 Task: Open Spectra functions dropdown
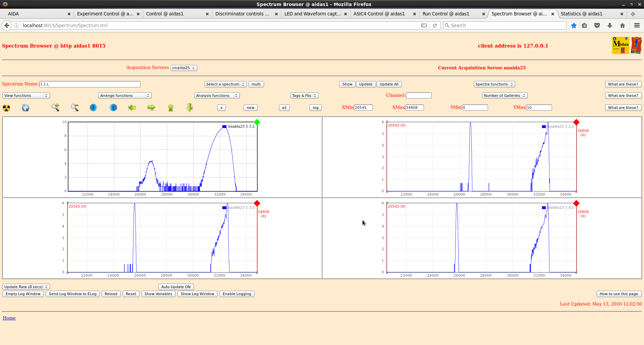494,84
